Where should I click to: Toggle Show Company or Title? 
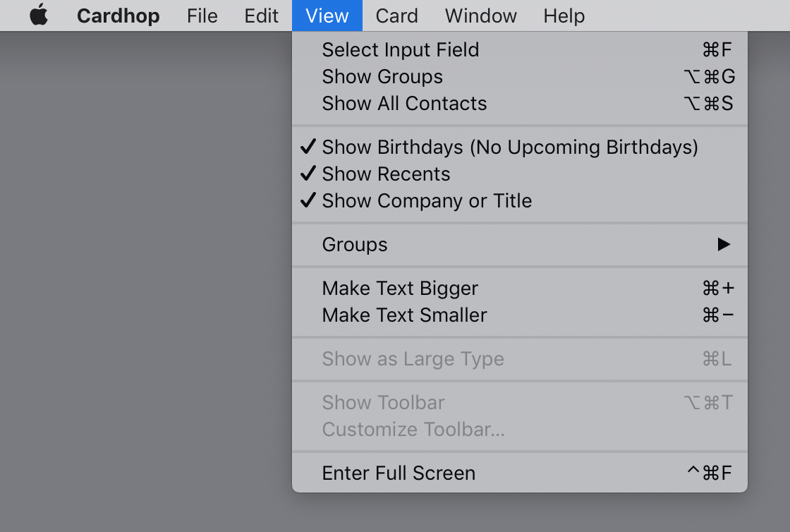coord(519,200)
